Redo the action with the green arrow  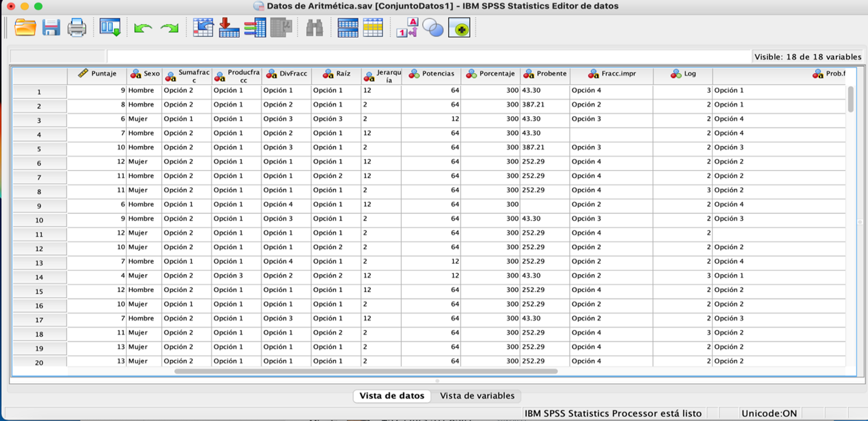click(x=169, y=28)
